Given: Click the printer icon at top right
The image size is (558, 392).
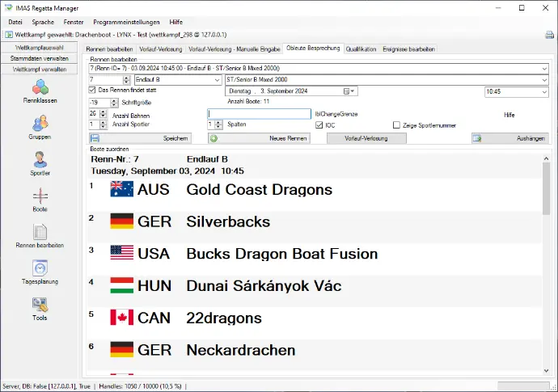Looking at the screenshot, I should (549, 35).
